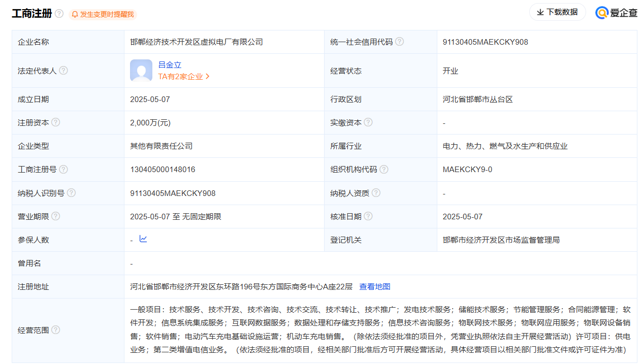
Task: Click help icon beside 实缴资本
Action: click(368, 122)
